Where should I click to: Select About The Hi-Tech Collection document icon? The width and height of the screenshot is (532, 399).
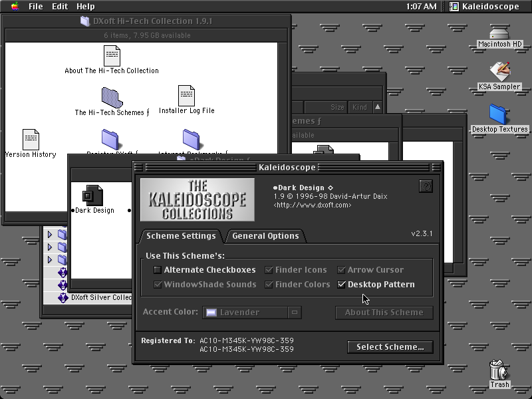112,56
